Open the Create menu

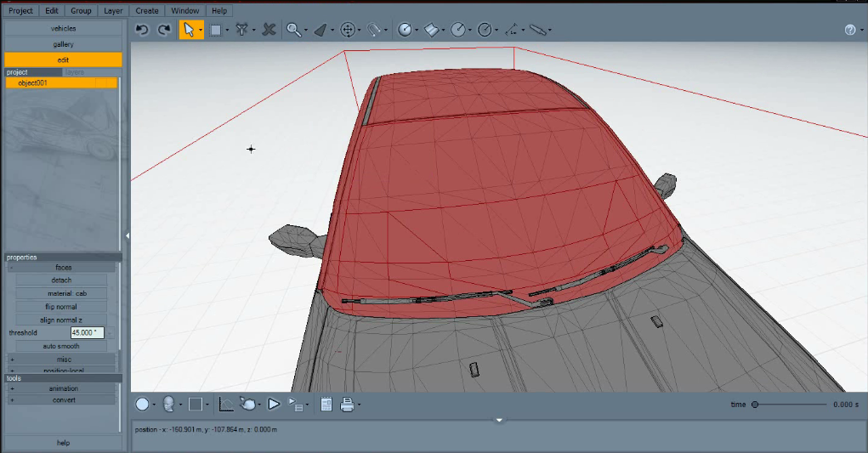pyautogui.click(x=147, y=10)
